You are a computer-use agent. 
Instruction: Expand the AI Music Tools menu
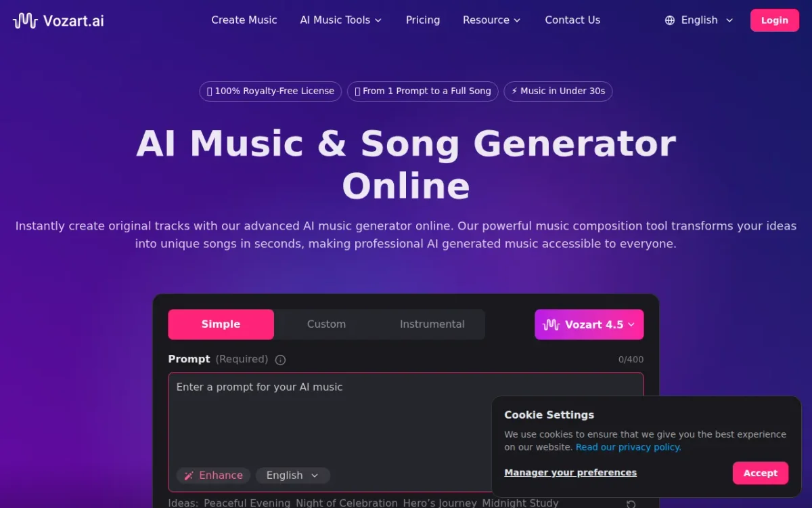341,20
